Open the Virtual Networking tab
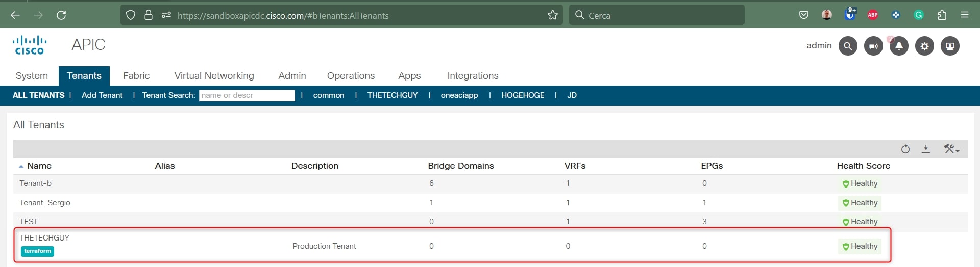 click(214, 76)
